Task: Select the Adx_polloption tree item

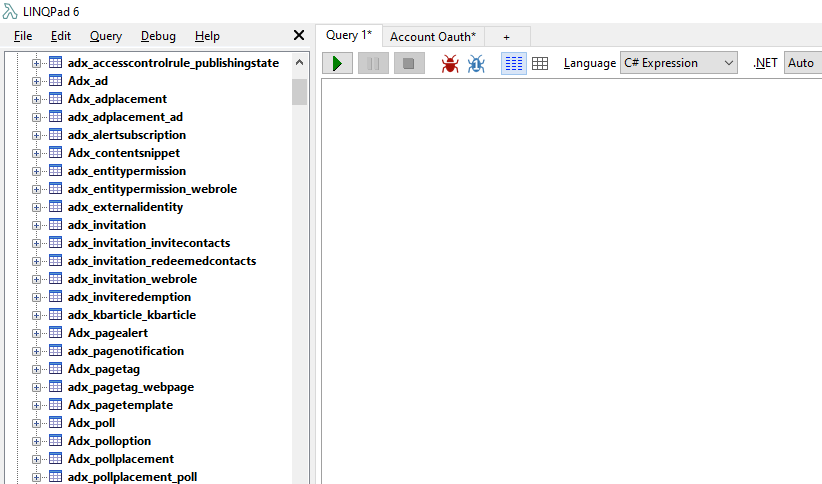Action: click(110, 441)
